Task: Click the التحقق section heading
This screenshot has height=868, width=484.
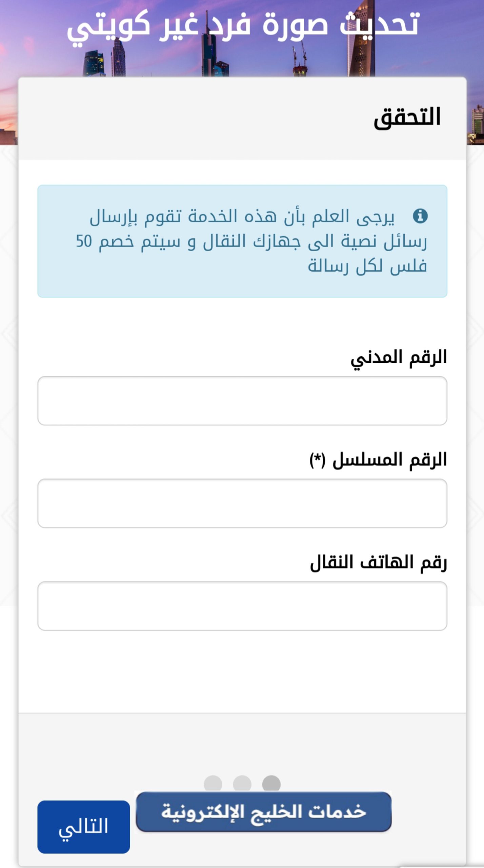Action: coord(407,117)
